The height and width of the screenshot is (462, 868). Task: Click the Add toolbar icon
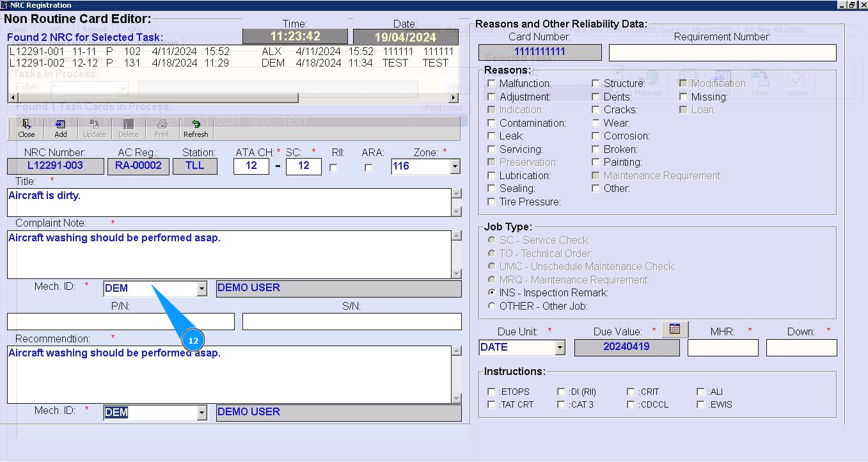pyautogui.click(x=61, y=128)
